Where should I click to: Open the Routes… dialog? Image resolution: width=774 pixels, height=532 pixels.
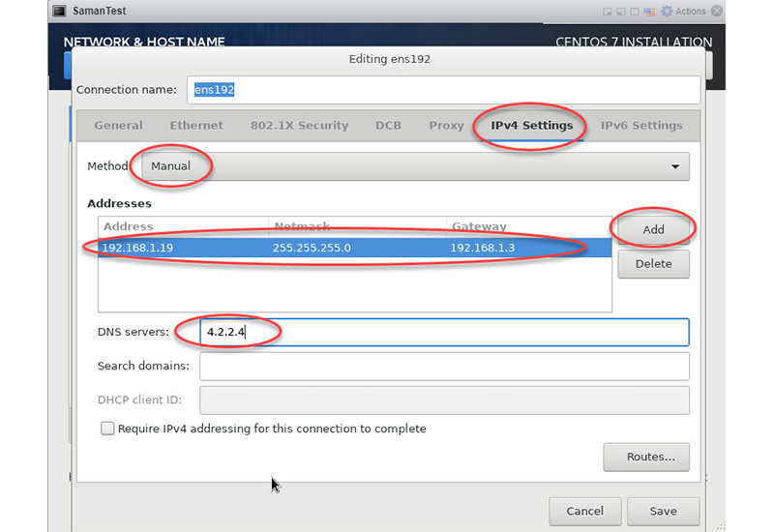645,458
